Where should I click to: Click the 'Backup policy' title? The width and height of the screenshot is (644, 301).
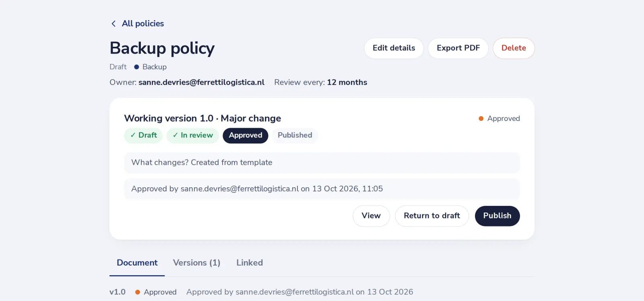[x=162, y=48]
